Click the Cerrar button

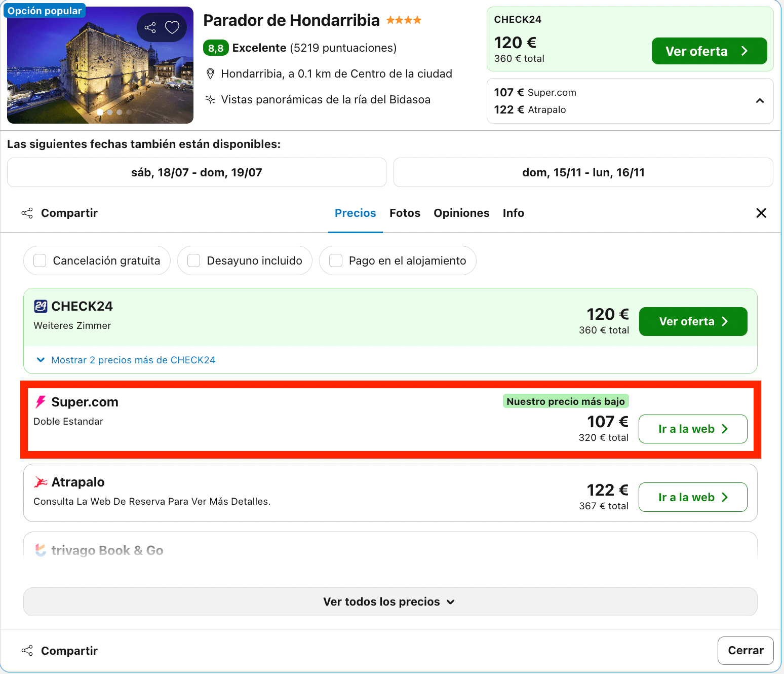click(x=746, y=651)
